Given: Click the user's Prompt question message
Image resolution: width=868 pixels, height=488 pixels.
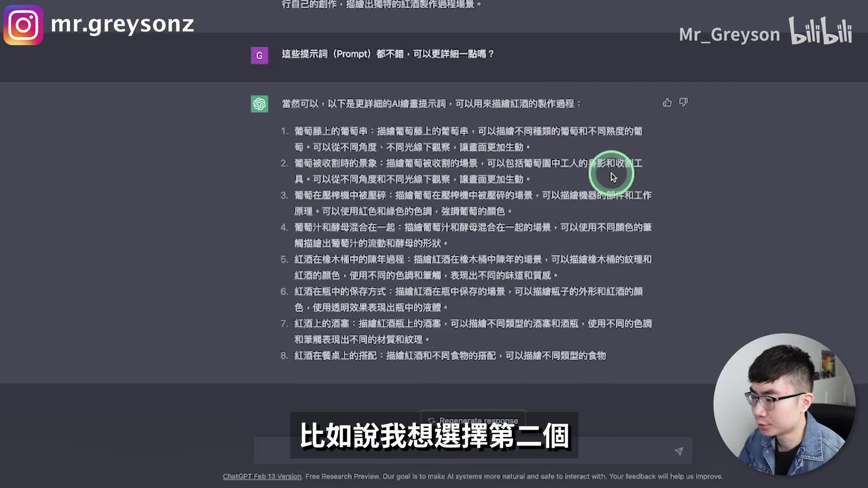Looking at the screenshot, I should (387, 54).
